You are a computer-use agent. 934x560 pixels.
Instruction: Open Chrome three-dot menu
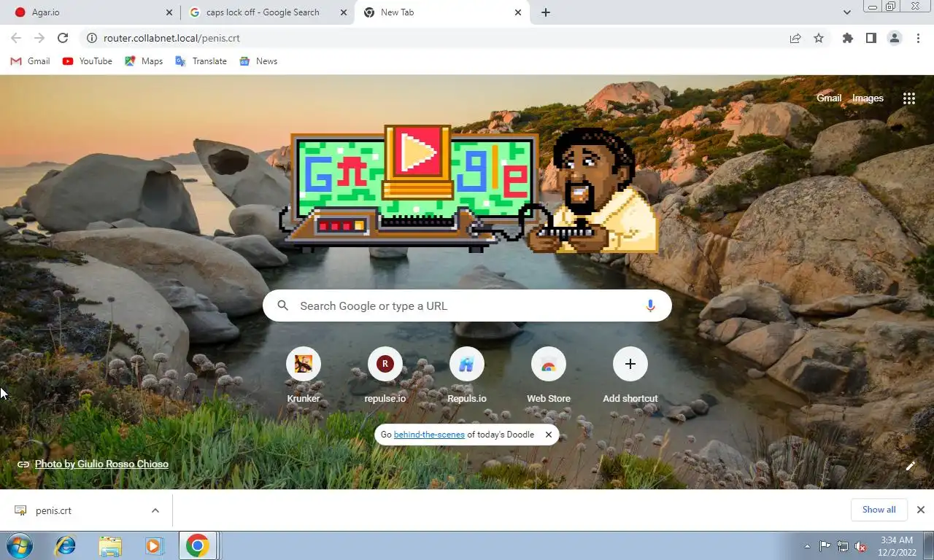pyautogui.click(x=918, y=38)
